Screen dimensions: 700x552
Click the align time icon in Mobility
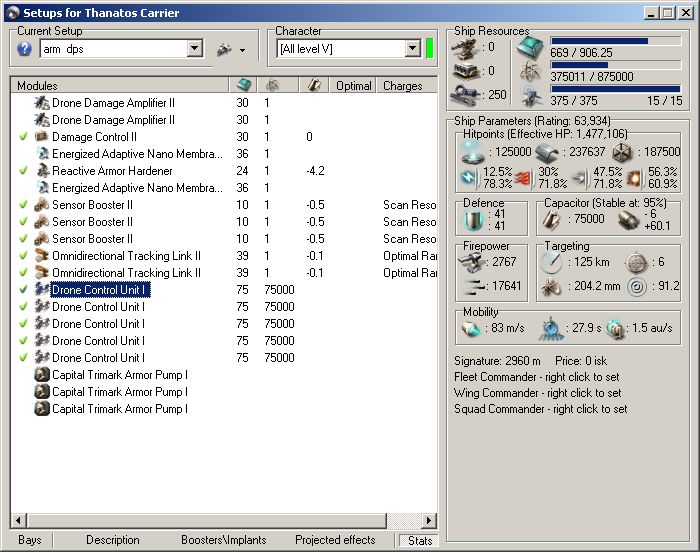(549, 329)
